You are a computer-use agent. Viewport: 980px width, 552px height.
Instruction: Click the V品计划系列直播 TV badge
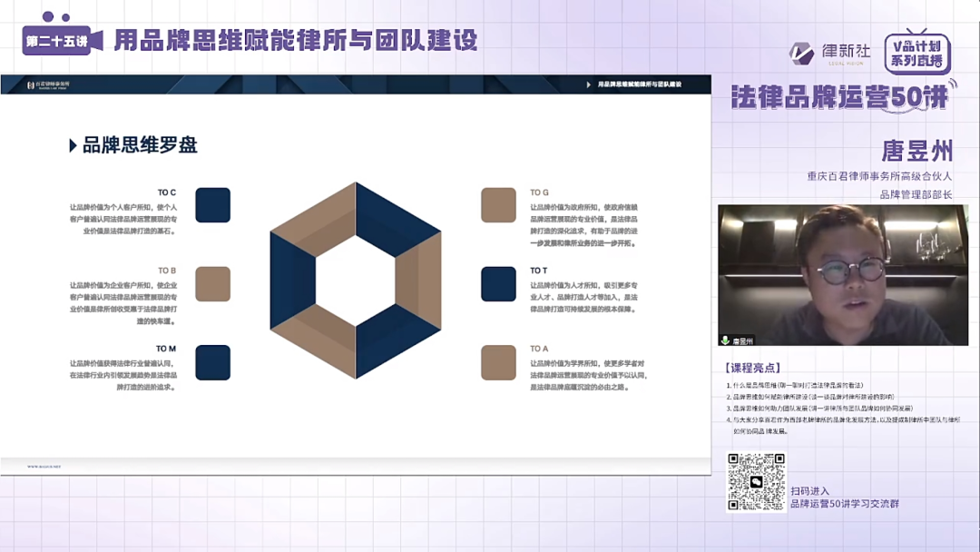[x=916, y=52]
